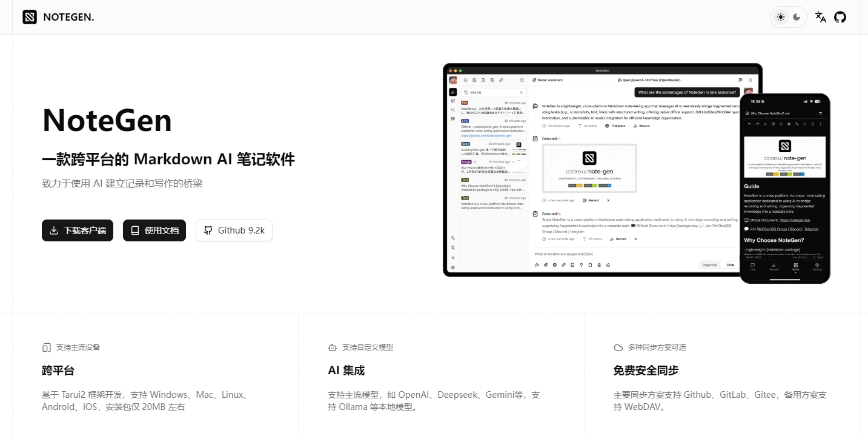Click the 一款跨平台的 Markdown AI 笔记软件 subtitle
This screenshot has height=436, width=868.
point(168,159)
